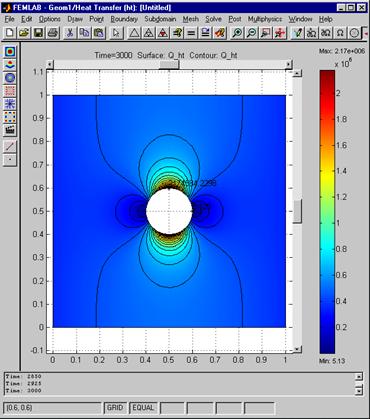Click the save floppy disk icon
This screenshot has height=419, width=370.
(38, 33)
